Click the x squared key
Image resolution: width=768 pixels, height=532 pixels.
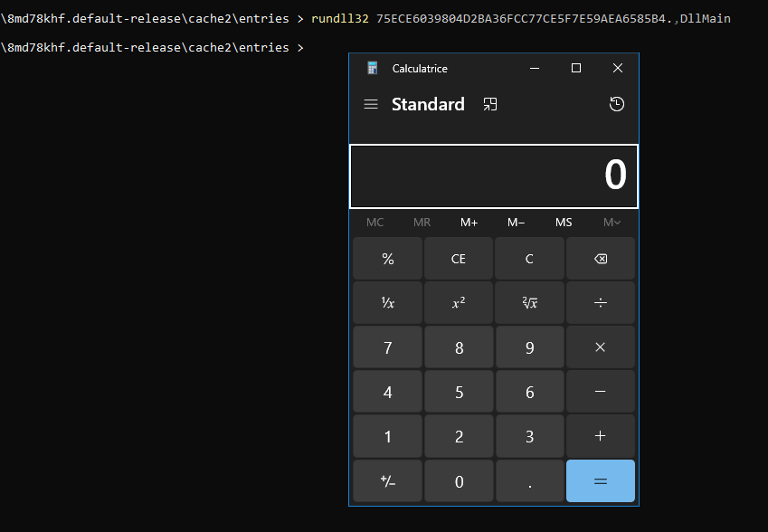coord(459,303)
